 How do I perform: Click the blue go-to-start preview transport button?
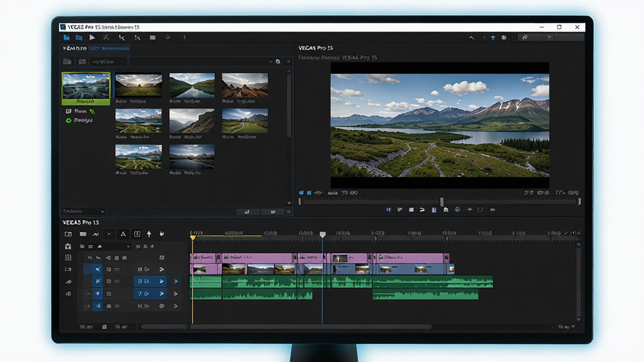(x=389, y=210)
